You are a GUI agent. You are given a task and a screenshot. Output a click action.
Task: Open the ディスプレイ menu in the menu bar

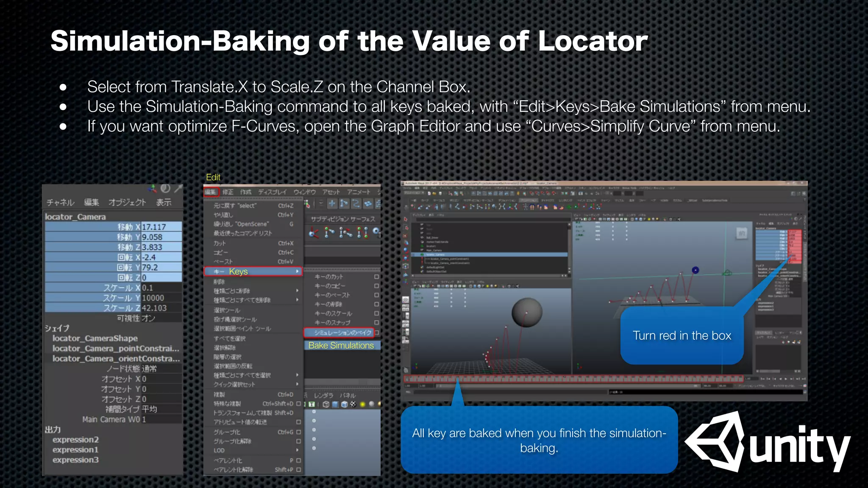click(x=273, y=192)
